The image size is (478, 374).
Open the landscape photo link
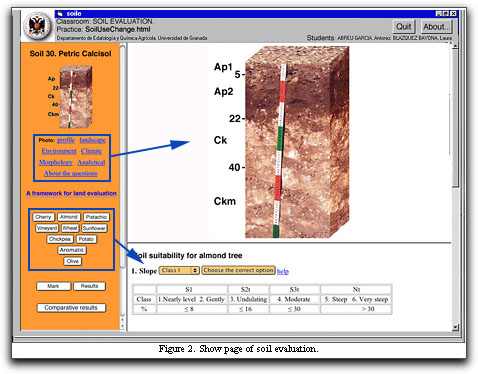(x=92, y=140)
